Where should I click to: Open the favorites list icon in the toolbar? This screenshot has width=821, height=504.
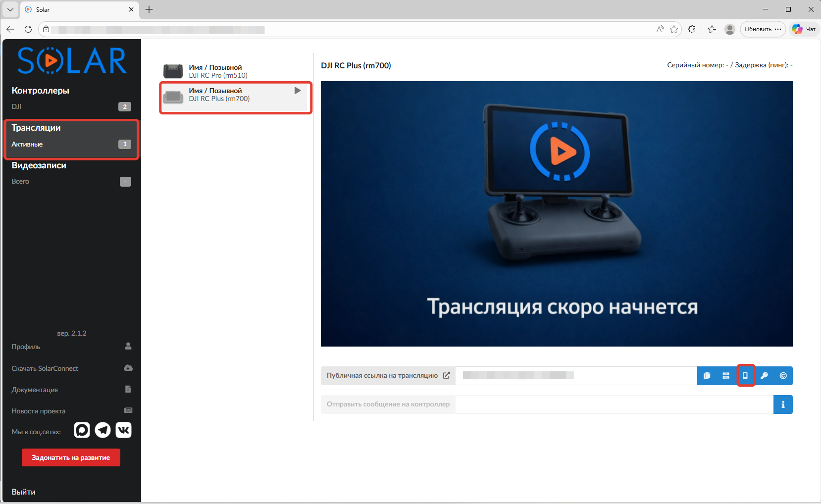pyautogui.click(x=712, y=29)
